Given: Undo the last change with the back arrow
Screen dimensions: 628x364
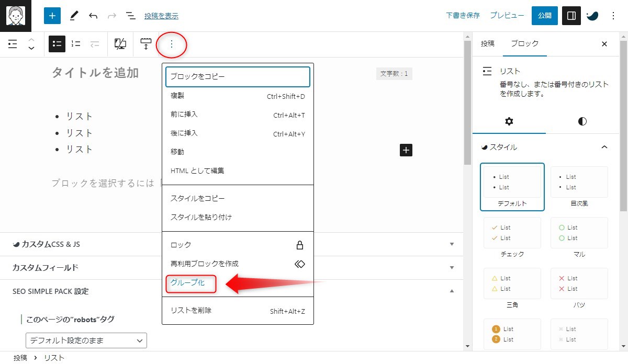Looking at the screenshot, I should 93,16.
